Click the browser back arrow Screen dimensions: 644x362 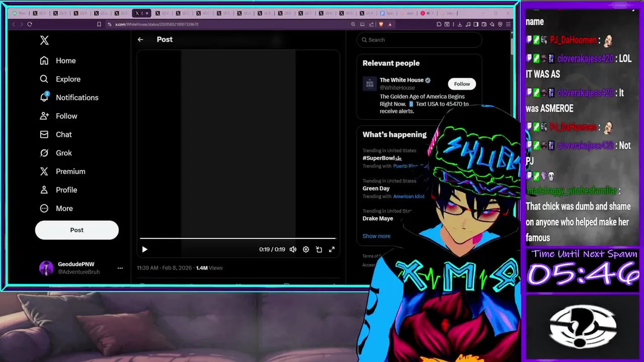[x=14, y=24]
